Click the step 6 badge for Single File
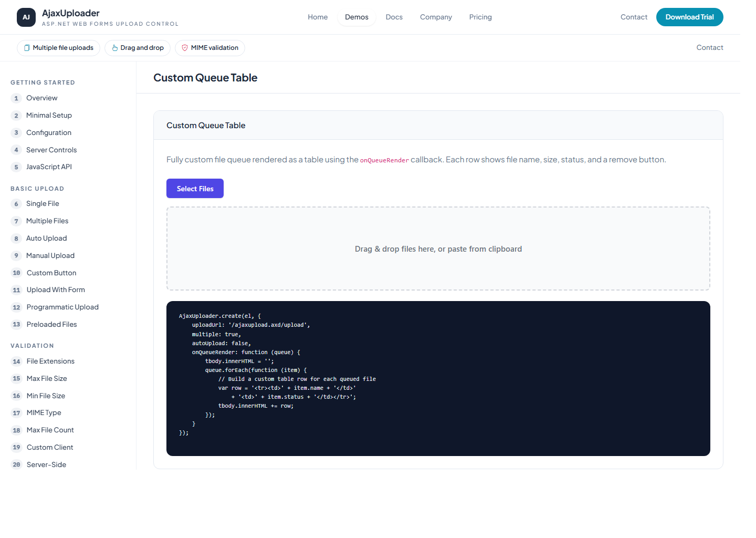Viewport: 756px width, 538px height. pos(16,204)
